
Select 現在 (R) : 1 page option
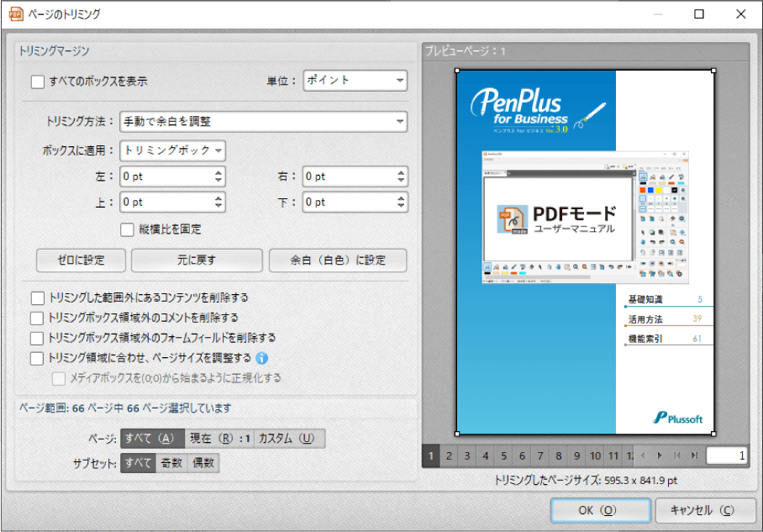[x=219, y=439]
